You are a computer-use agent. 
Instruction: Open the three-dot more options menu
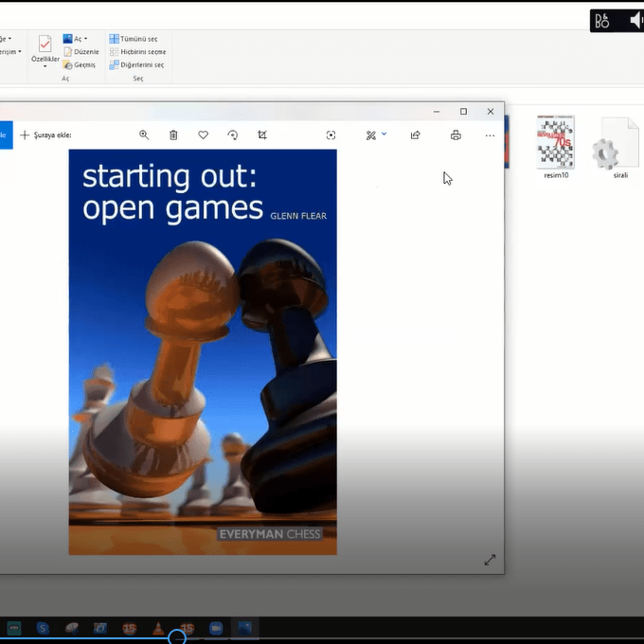(x=490, y=135)
